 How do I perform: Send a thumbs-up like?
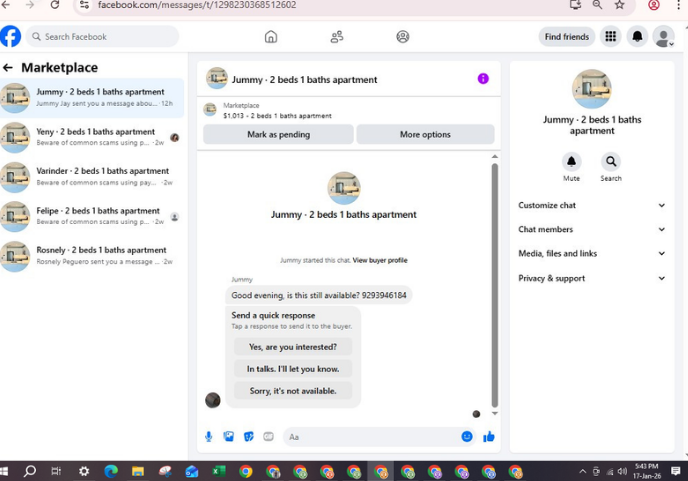pyautogui.click(x=488, y=436)
